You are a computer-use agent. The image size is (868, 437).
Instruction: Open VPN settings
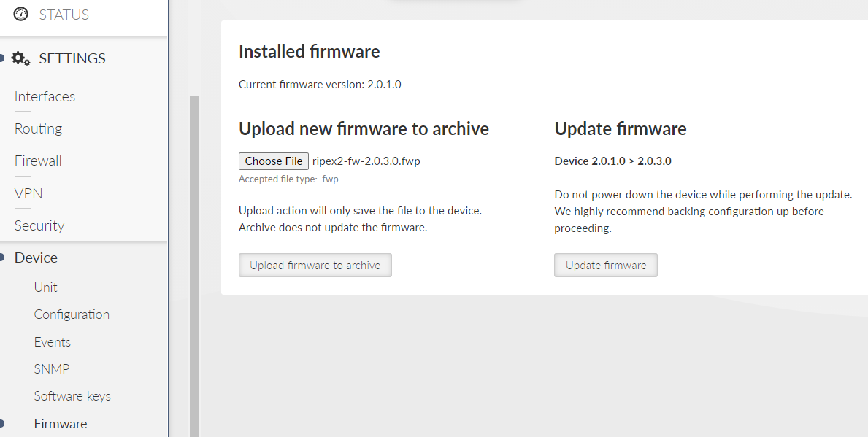pos(28,193)
